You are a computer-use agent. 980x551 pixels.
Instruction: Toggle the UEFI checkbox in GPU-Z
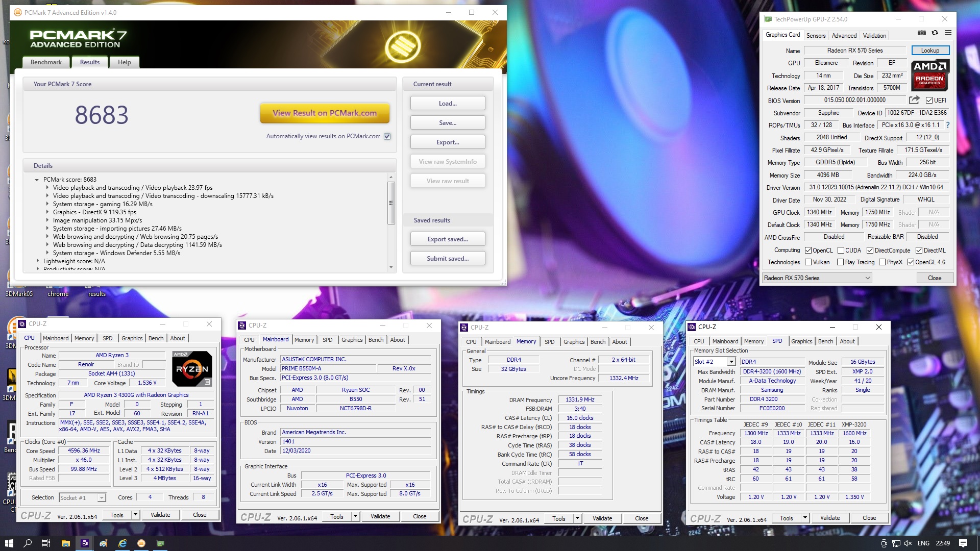pos(929,101)
